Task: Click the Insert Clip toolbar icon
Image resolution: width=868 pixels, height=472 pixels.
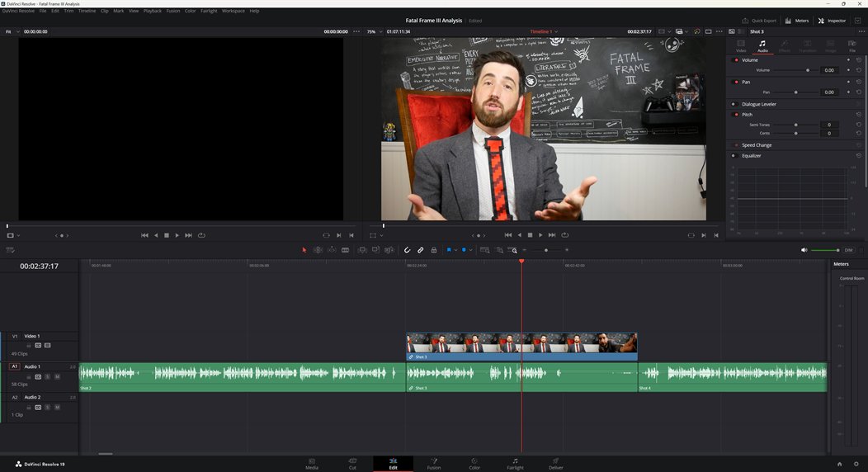Action: (362, 250)
